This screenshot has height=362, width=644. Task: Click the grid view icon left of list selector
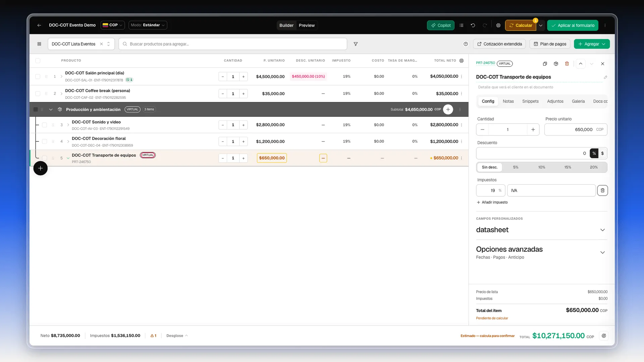tap(39, 44)
